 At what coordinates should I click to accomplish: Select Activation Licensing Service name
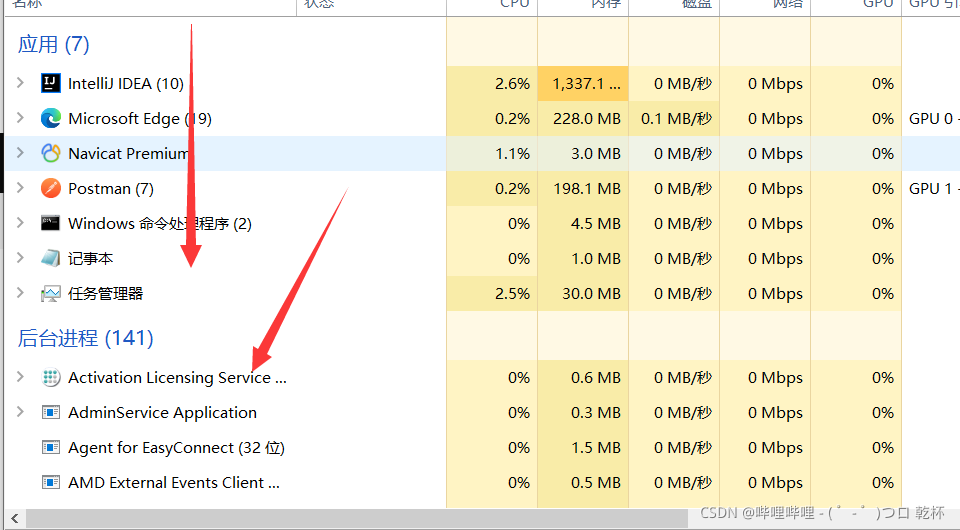coord(177,378)
